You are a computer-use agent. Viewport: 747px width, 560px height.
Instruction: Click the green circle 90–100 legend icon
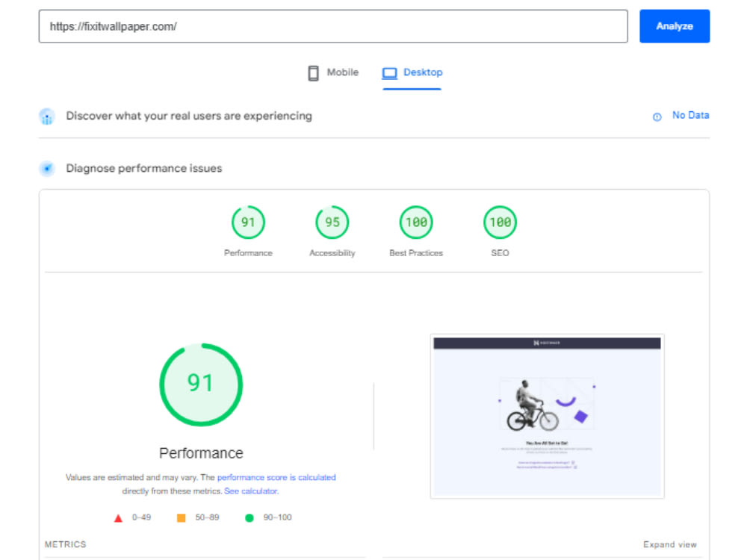(249, 517)
